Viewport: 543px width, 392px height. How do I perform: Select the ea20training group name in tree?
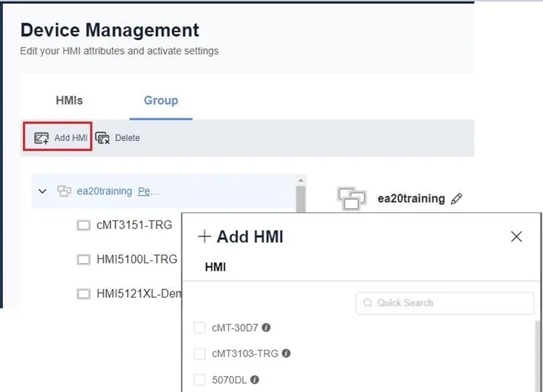point(104,191)
